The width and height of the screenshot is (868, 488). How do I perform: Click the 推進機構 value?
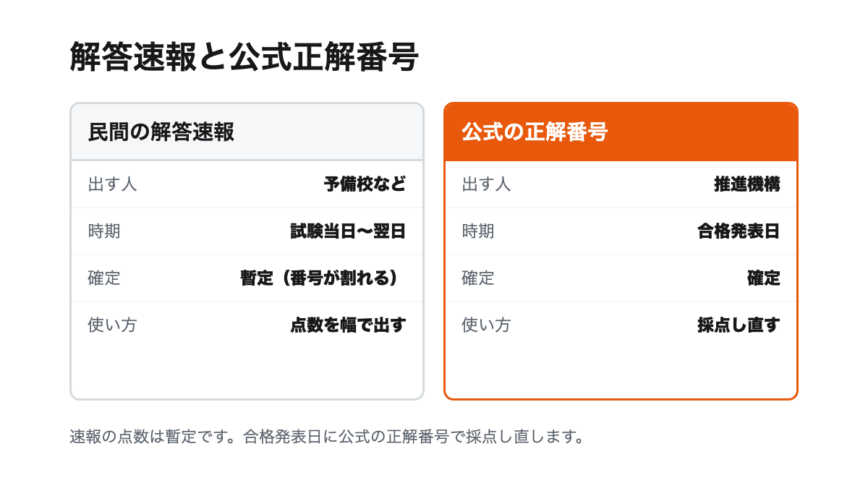pyautogui.click(x=747, y=184)
